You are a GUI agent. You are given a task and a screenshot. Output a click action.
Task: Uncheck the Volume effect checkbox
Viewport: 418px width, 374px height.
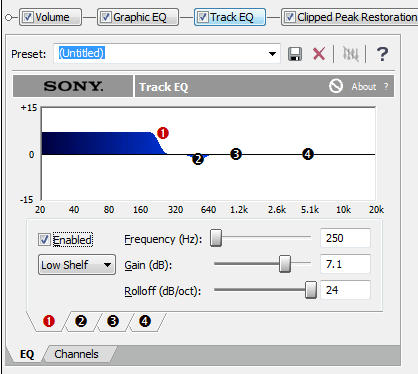click(x=28, y=17)
